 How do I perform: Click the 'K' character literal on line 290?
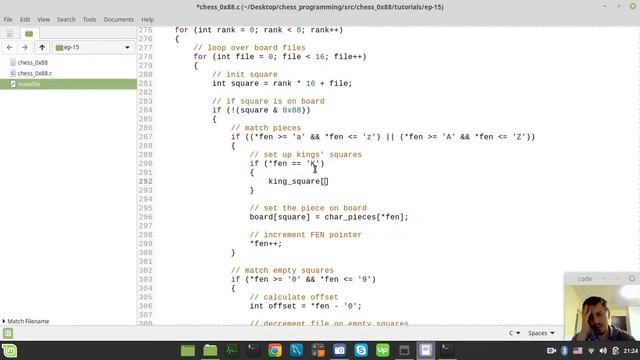coord(313,164)
